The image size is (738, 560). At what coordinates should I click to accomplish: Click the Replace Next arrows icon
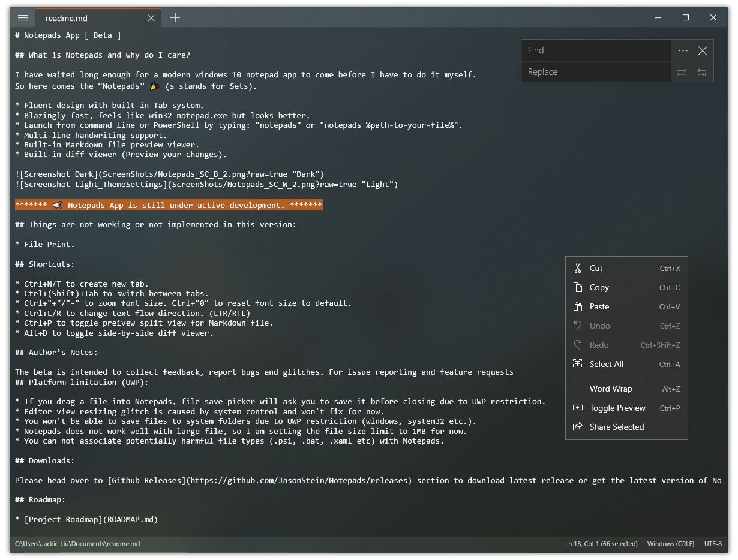(682, 72)
